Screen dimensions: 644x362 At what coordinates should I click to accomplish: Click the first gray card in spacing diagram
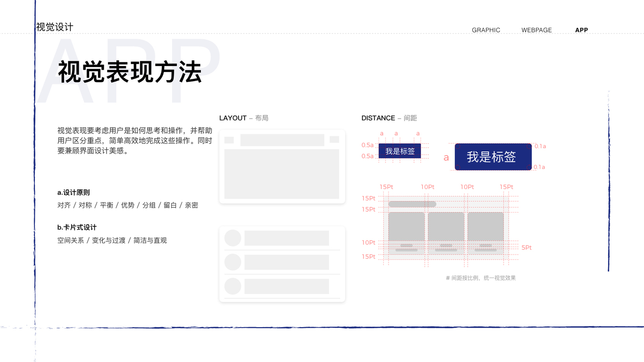tap(406, 226)
